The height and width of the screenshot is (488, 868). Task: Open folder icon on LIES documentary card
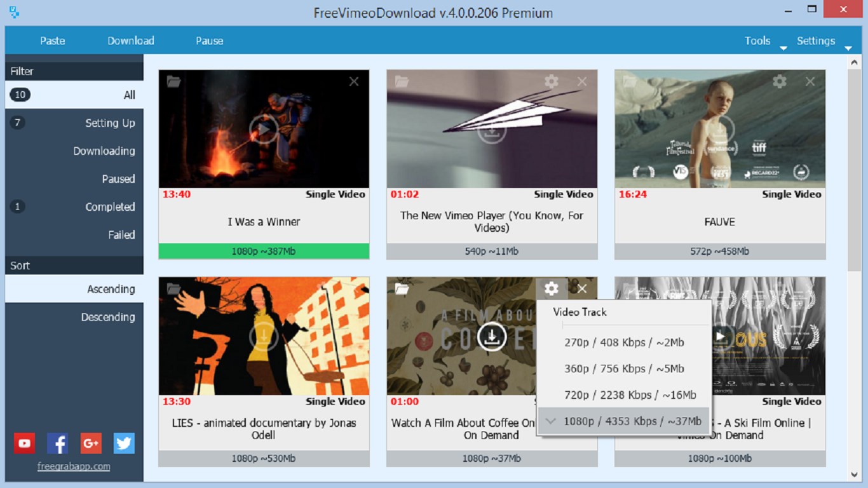pyautogui.click(x=173, y=288)
